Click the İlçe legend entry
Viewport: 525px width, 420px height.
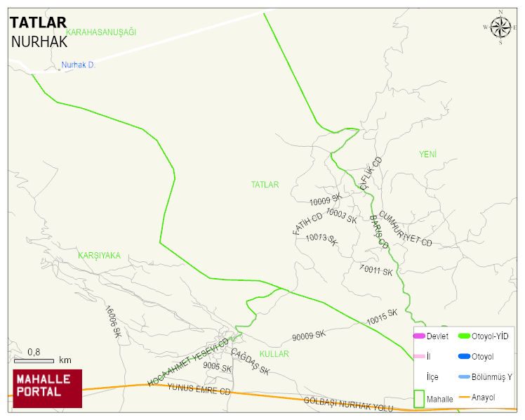point(432,377)
